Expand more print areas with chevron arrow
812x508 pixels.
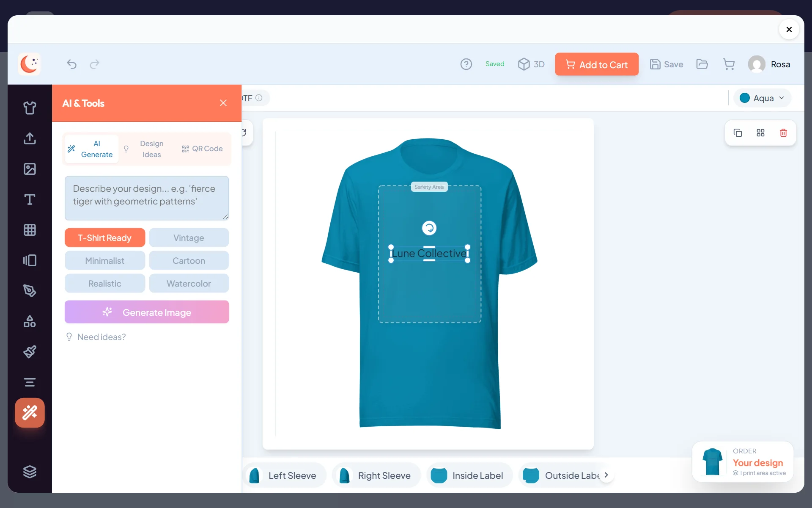pos(606,475)
